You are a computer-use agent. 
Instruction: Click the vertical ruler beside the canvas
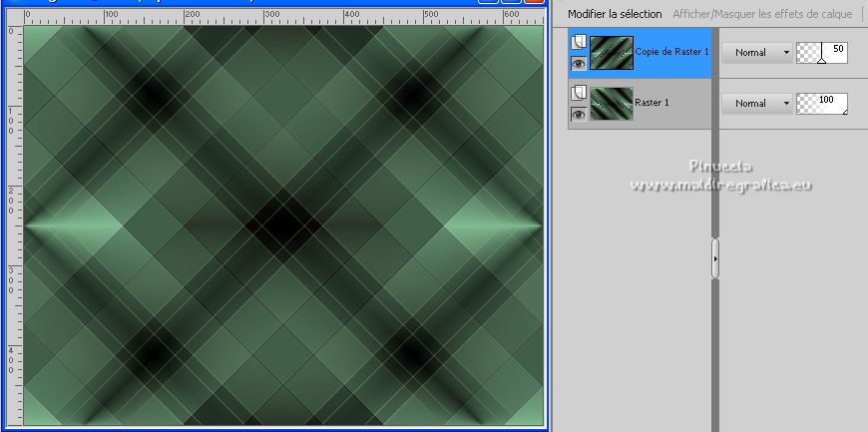click(x=14, y=225)
